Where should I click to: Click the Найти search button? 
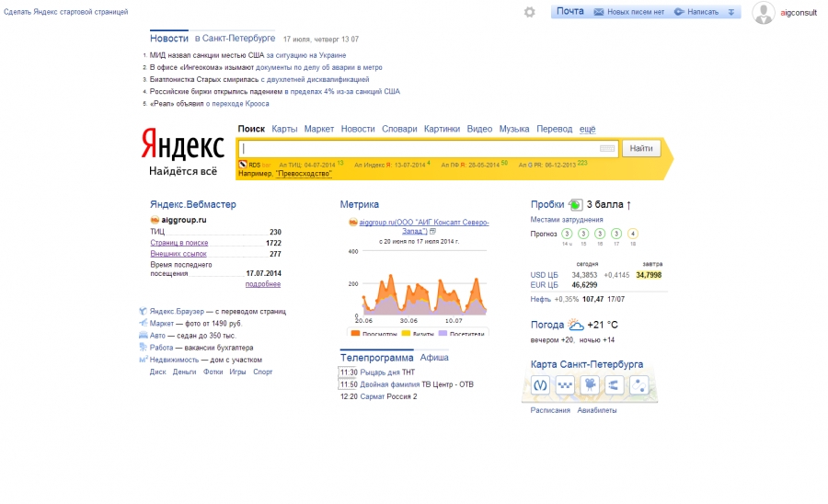tap(641, 149)
